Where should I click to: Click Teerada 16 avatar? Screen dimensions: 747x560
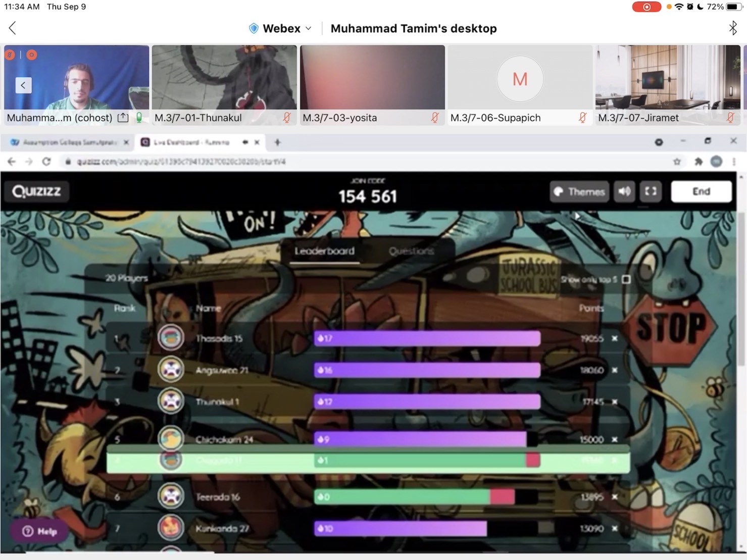pos(171,496)
